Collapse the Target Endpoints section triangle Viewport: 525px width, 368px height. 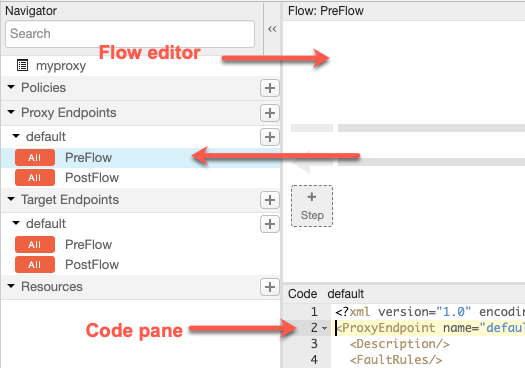point(11,199)
